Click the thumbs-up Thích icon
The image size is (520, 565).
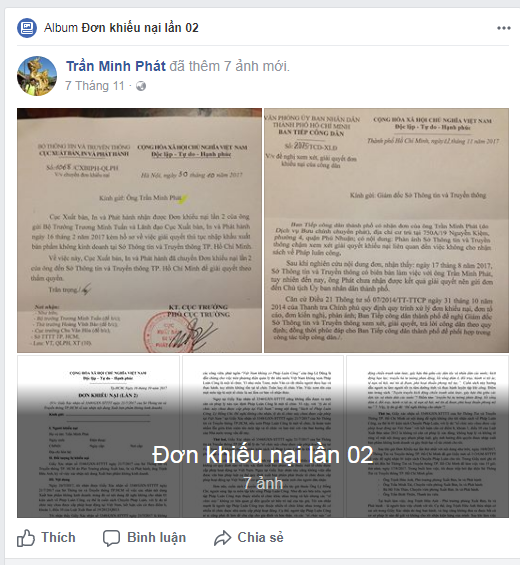click(26, 538)
